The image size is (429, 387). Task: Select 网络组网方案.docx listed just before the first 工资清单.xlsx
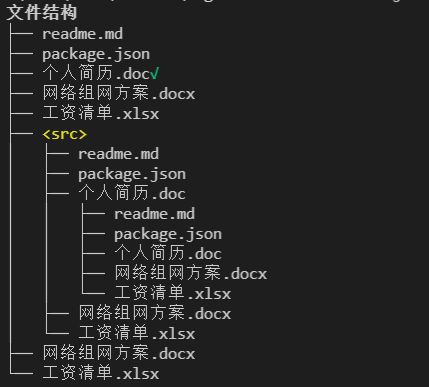click(x=119, y=93)
